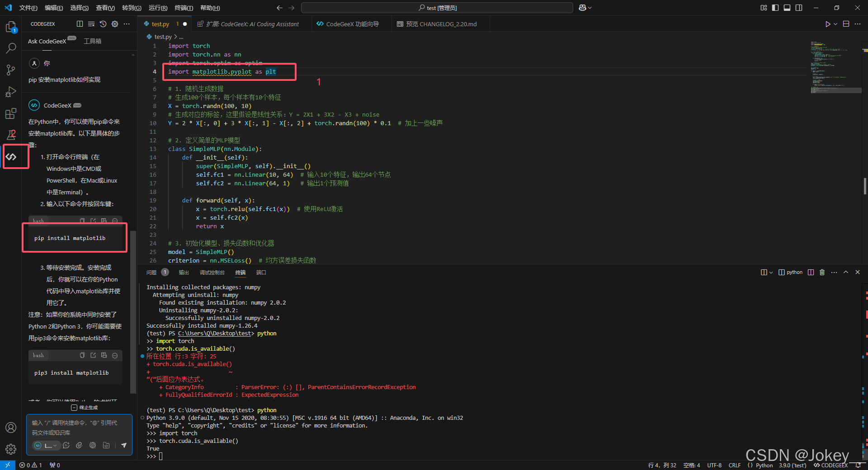The width and height of the screenshot is (868, 470).
Task: Toggle the bottom panel visibility
Action: point(787,8)
